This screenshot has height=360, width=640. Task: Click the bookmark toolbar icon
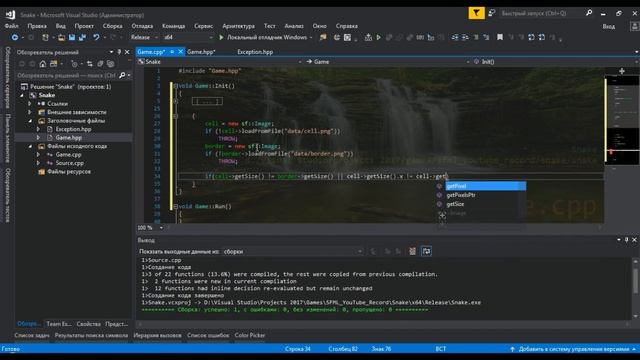pyautogui.click(x=500, y=38)
